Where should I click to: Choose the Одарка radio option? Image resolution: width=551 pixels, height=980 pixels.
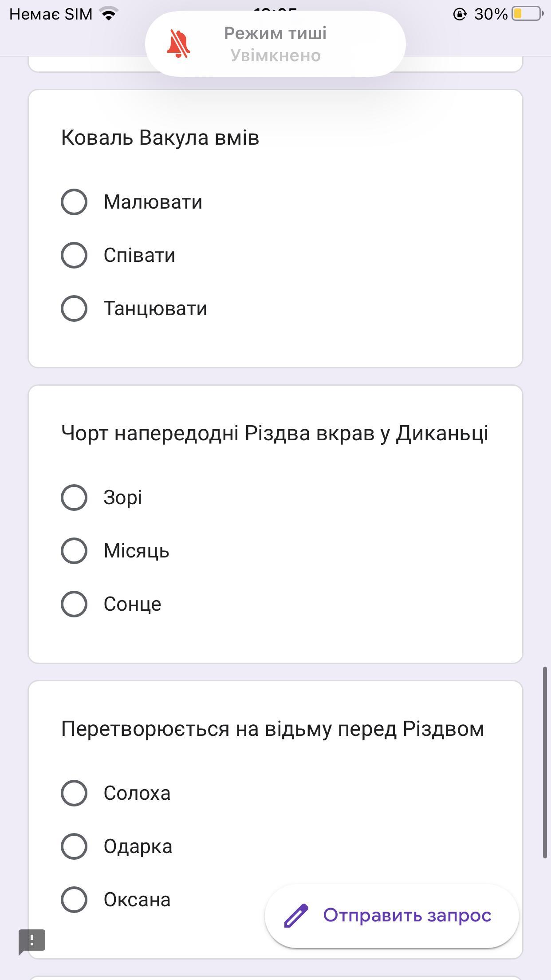(74, 846)
